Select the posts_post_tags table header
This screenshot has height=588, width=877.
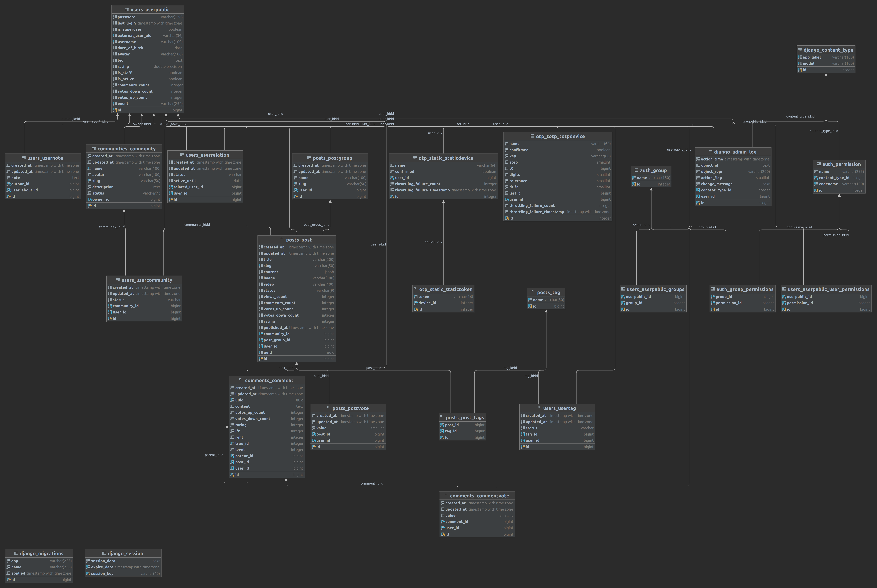(x=462, y=417)
